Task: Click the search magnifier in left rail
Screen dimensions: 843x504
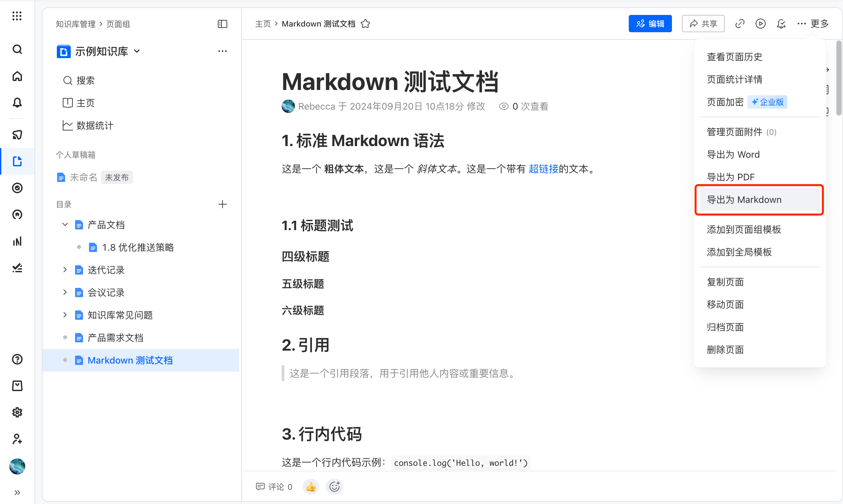Action: pyautogui.click(x=17, y=49)
